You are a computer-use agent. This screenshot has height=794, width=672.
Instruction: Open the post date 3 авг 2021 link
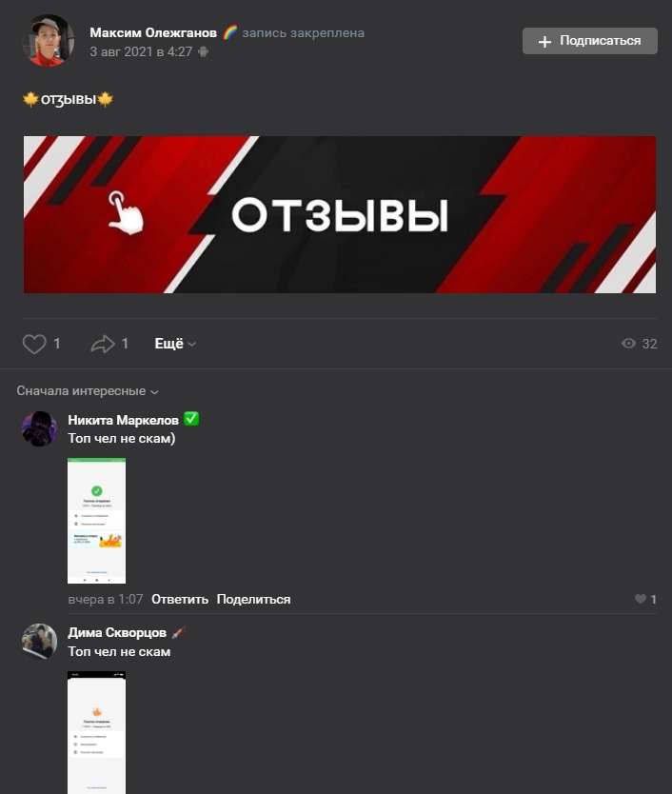click(x=141, y=51)
